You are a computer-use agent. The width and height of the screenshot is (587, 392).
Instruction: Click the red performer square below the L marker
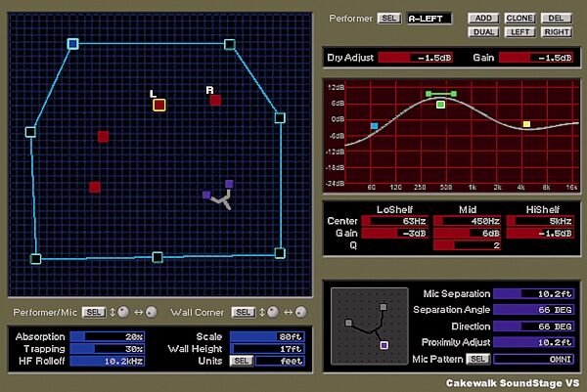click(104, 137)
